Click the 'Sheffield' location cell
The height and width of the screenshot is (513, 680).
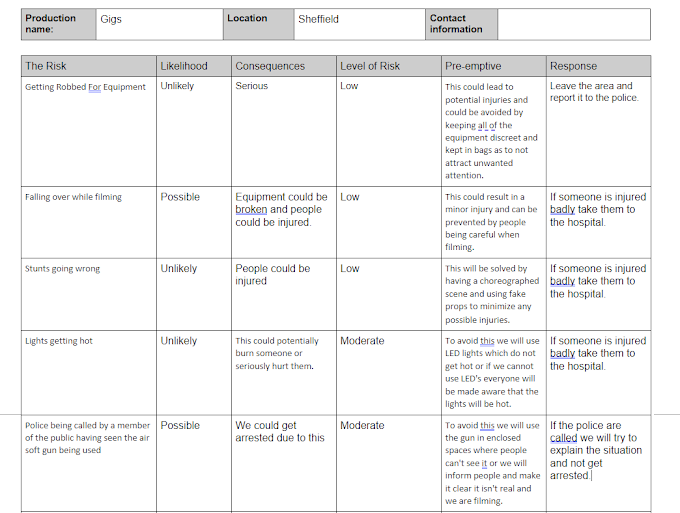point(360,24)
